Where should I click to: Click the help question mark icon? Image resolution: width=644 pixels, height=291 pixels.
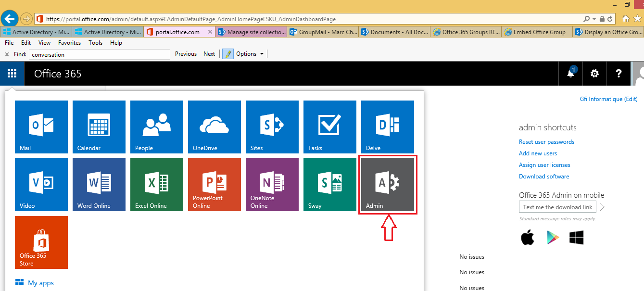[619, 74]
